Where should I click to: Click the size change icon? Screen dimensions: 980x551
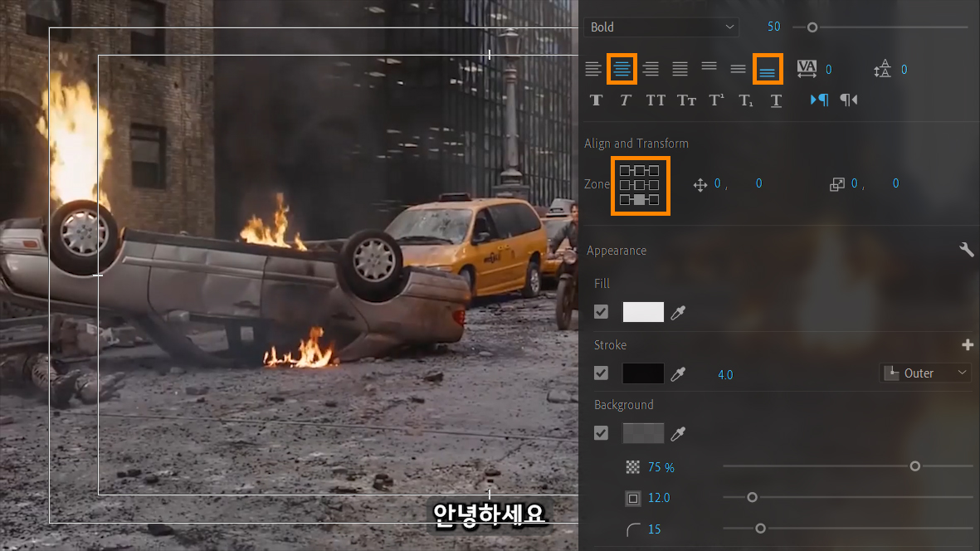click(x=837, y=184)
